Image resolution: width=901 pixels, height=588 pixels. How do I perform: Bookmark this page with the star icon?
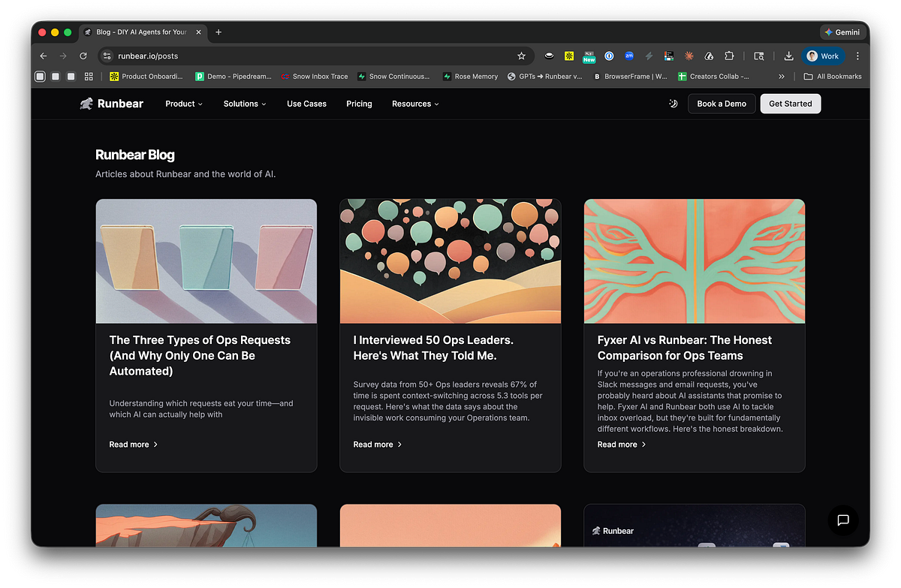point(521,56)
